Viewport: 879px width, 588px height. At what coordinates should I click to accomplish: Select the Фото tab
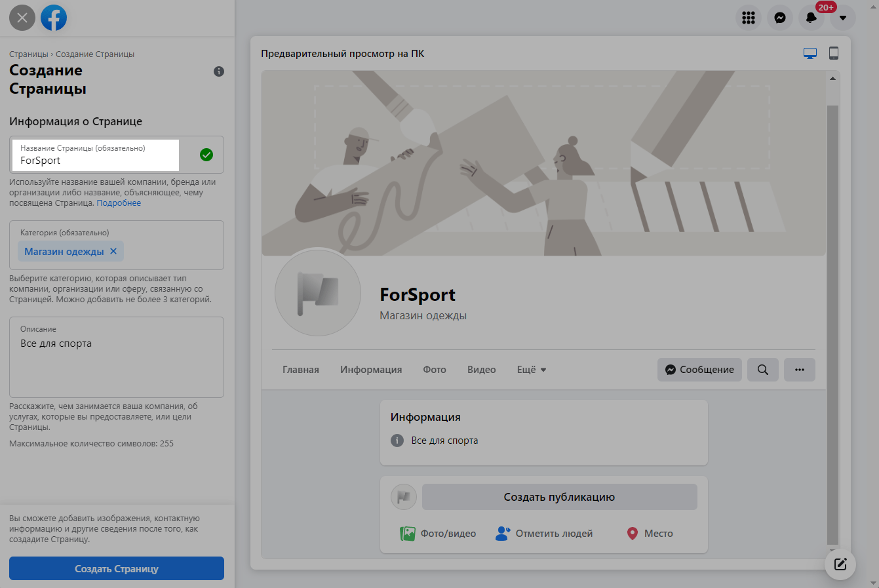(434, 370)
